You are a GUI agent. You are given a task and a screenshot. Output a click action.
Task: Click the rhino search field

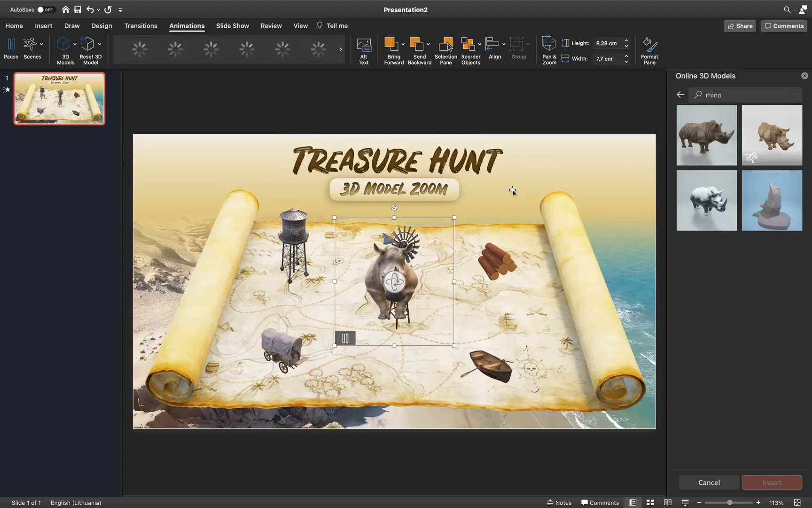coord(745,95)
